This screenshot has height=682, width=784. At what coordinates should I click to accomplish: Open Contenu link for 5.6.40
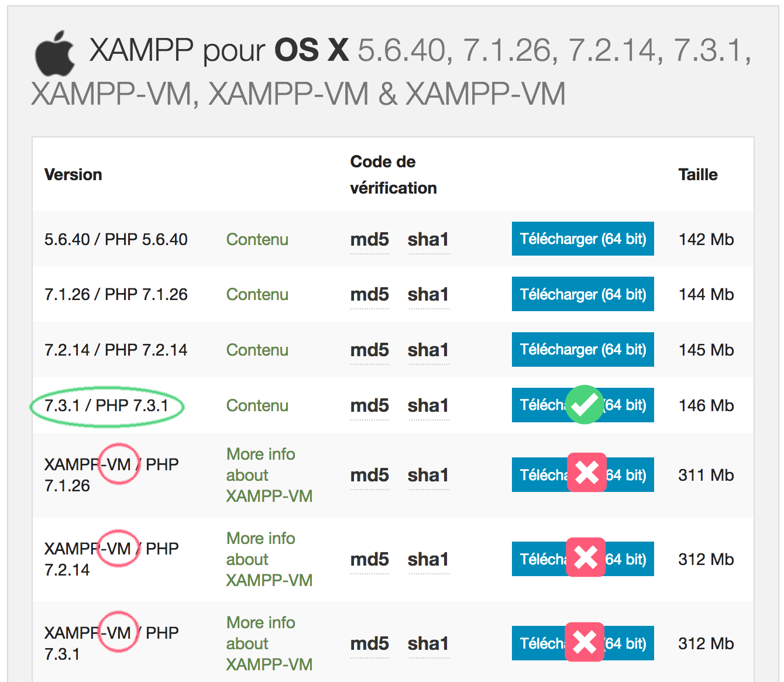[x=257, y=240]
